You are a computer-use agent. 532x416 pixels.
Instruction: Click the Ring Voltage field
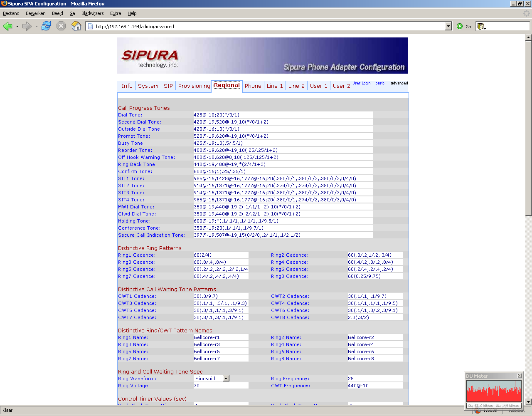[x=221, y=386]
